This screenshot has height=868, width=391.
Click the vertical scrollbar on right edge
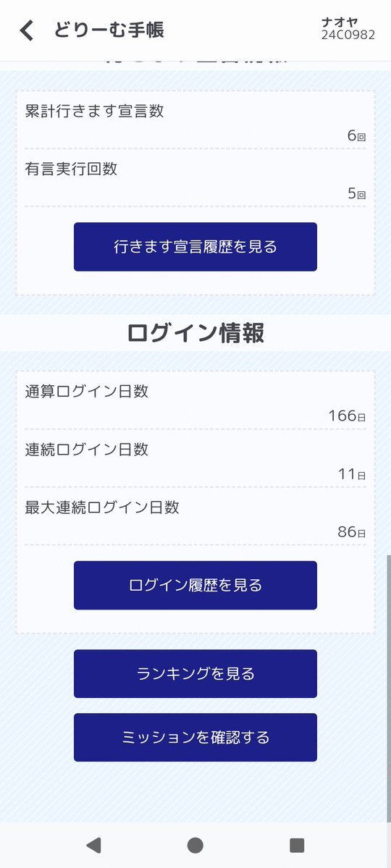tap(388, 688)
